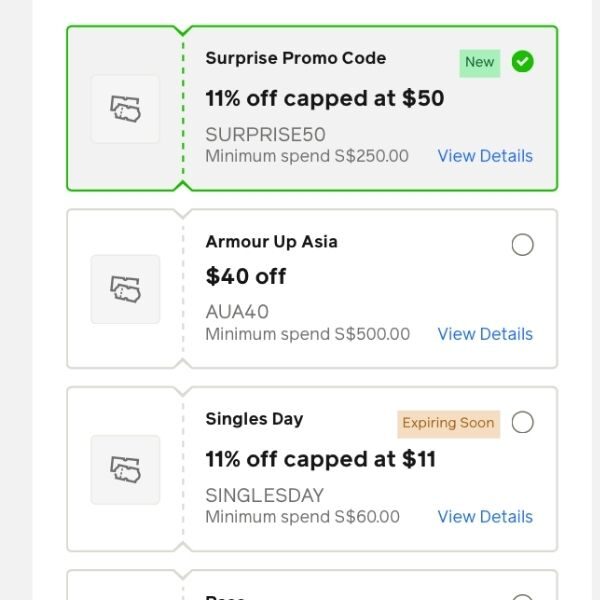Image resolution: width=600 pixels, height=600 pixels.
Task: Click the green New badge
Action: click(x=479, y=62)
